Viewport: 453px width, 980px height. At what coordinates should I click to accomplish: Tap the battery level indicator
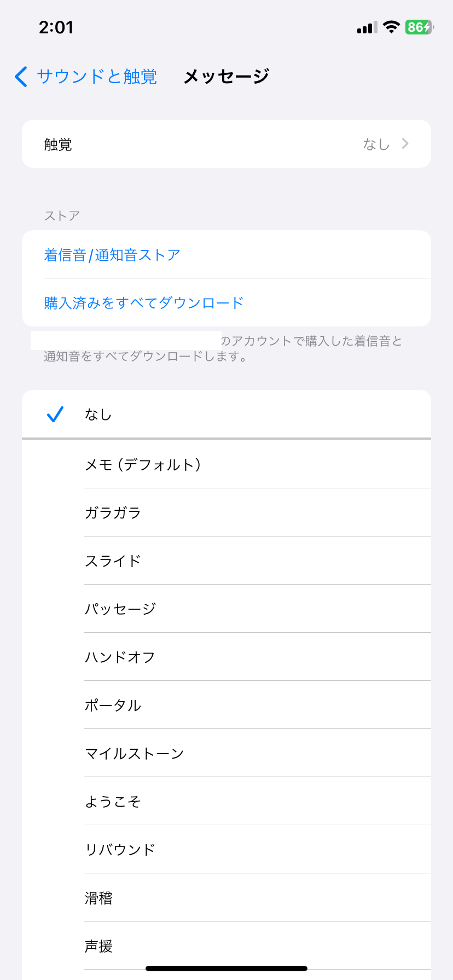[419, 27]
